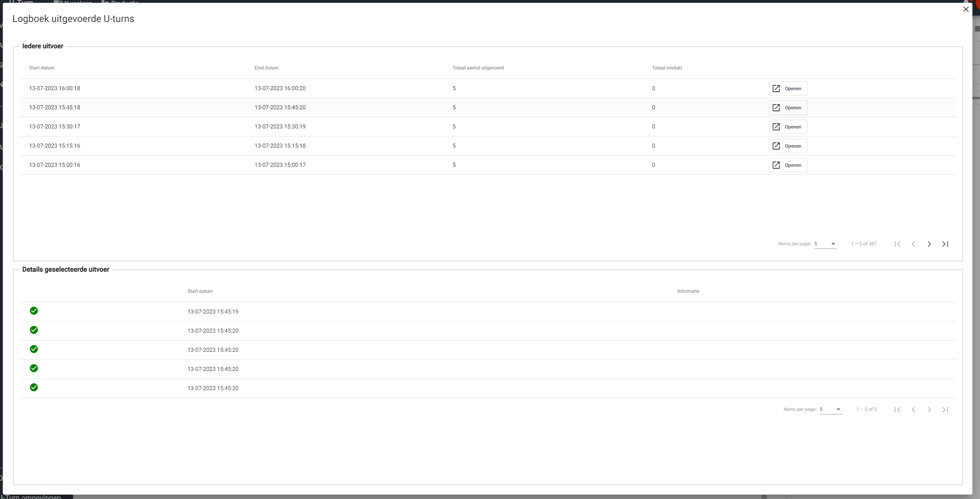
Task: Close the Logboek uitgevoerde U-turns dialog
Action: 966,9
